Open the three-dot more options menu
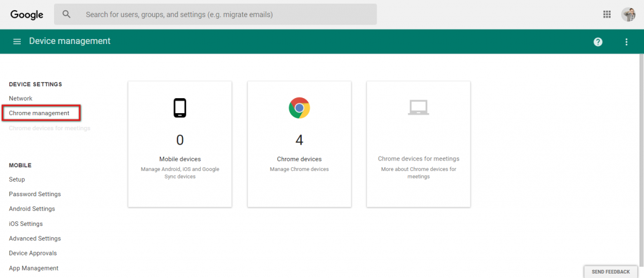The image size is (644, 278). pyautogui.click(x=626, y=42)
